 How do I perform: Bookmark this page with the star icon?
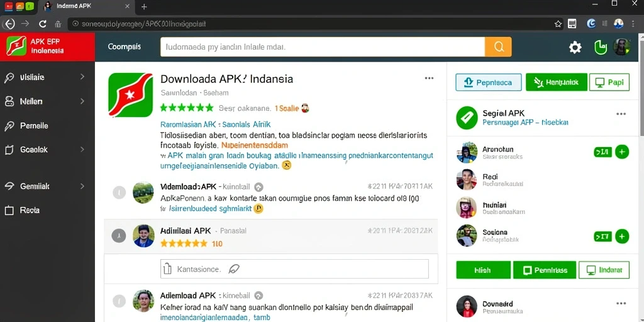(x=558, y=24)
